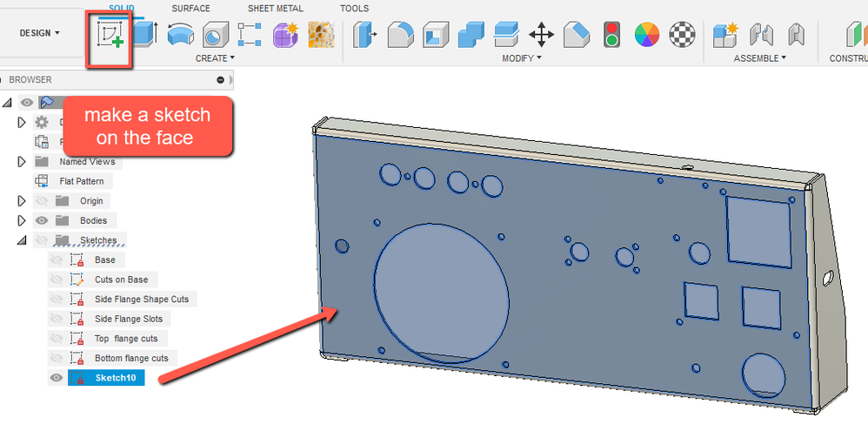Image resolution: width=868 pixels, height=431 pixels.
Task: Select the Cuts on Base sketch
Action: coord(121,279)
